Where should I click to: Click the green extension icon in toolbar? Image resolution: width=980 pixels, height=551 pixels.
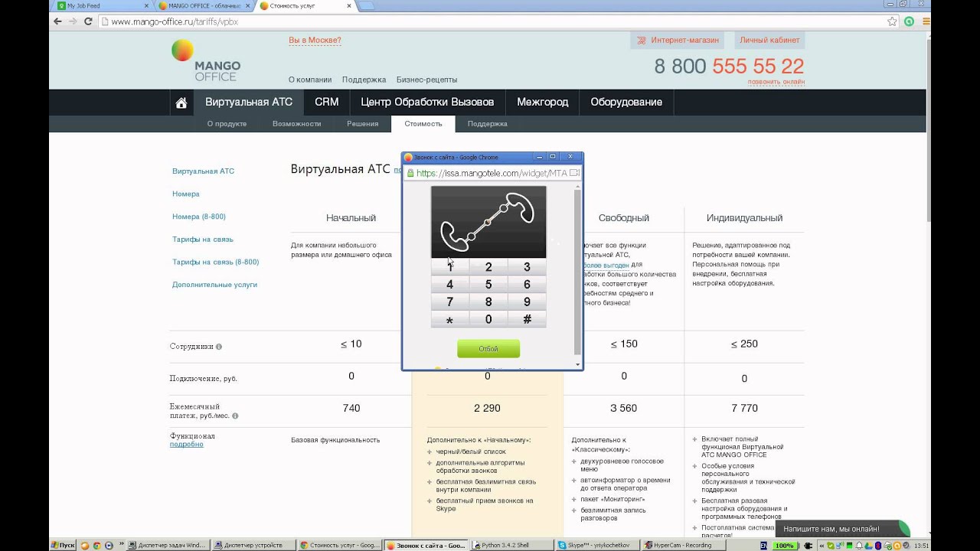coord(910,21)
